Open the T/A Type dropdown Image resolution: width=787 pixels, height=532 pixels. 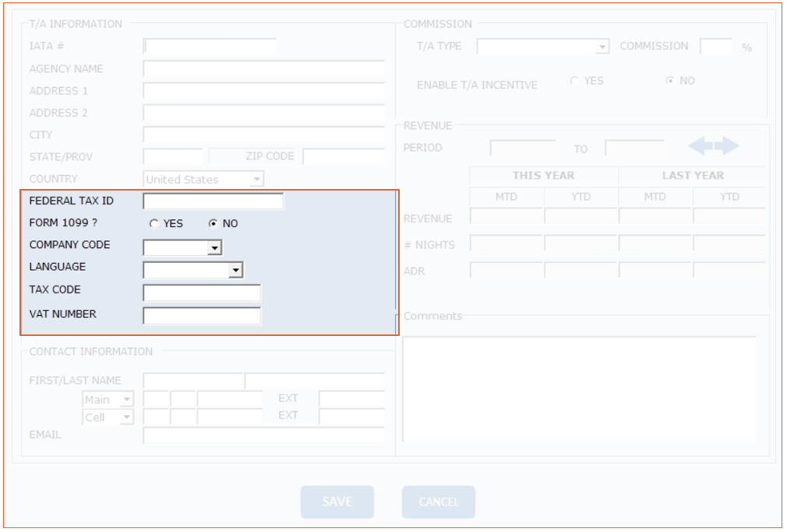602,47
